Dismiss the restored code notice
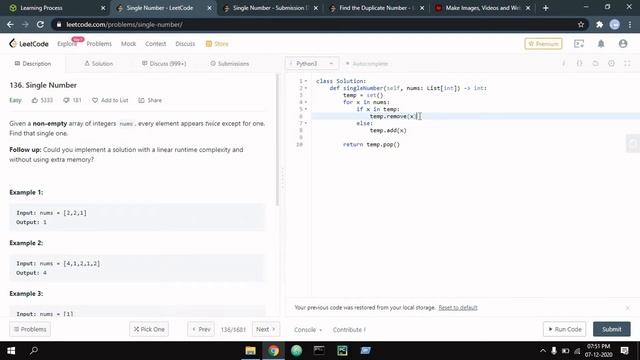The width and height of the screenshot is (640, 360). 627,308
